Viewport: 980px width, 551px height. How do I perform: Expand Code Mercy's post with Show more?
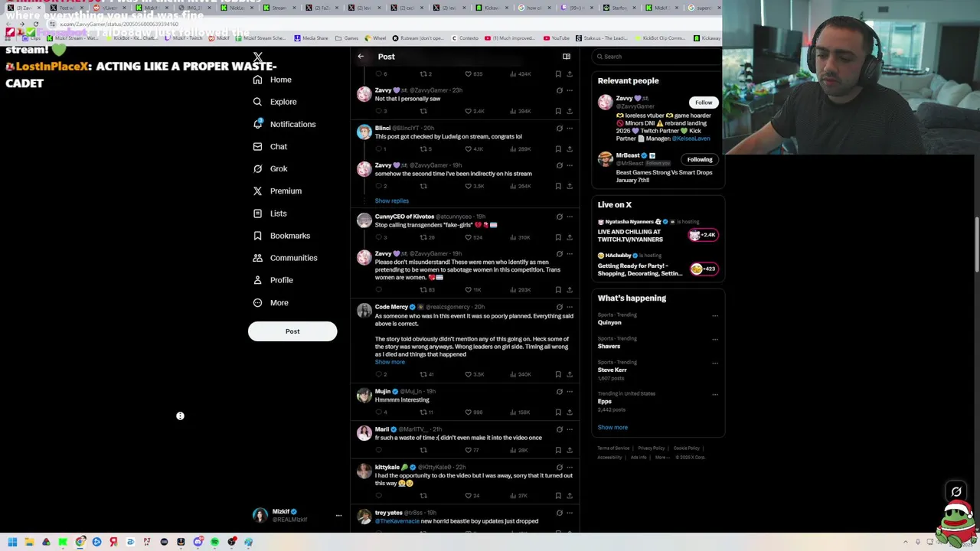tap(390, 362)
